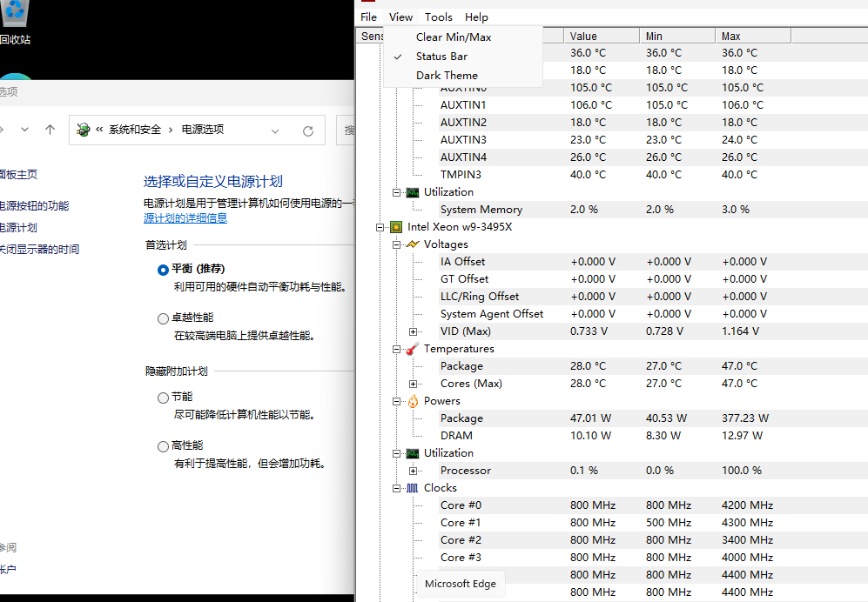Click the Voltages lightning icon
Viewport: 868px width, 602px height.
tap(413, 244)
